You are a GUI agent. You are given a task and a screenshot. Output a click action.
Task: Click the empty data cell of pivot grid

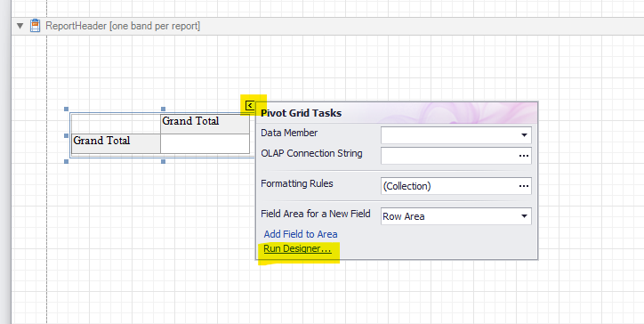point(205,143)
